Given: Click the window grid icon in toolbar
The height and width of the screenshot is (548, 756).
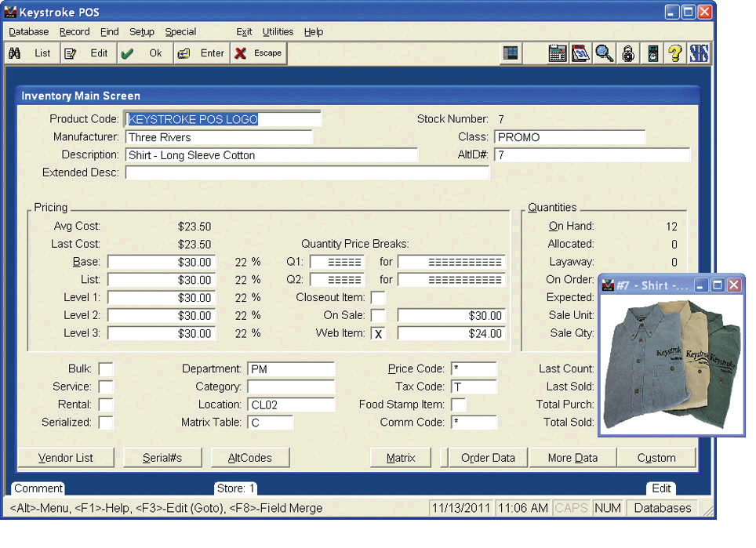Looking at the screenshot, I should click(511, 53).
